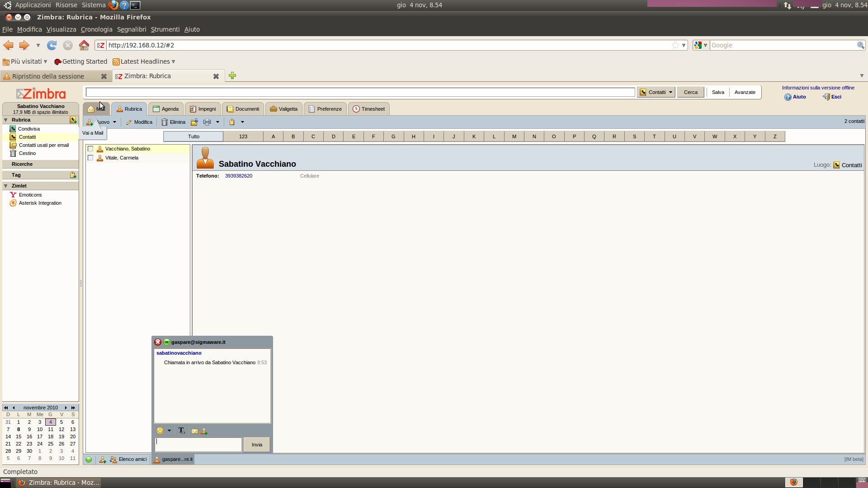Click the tag contact icon
The width and height of the screenshot is (868, 488).
(232, 122)
